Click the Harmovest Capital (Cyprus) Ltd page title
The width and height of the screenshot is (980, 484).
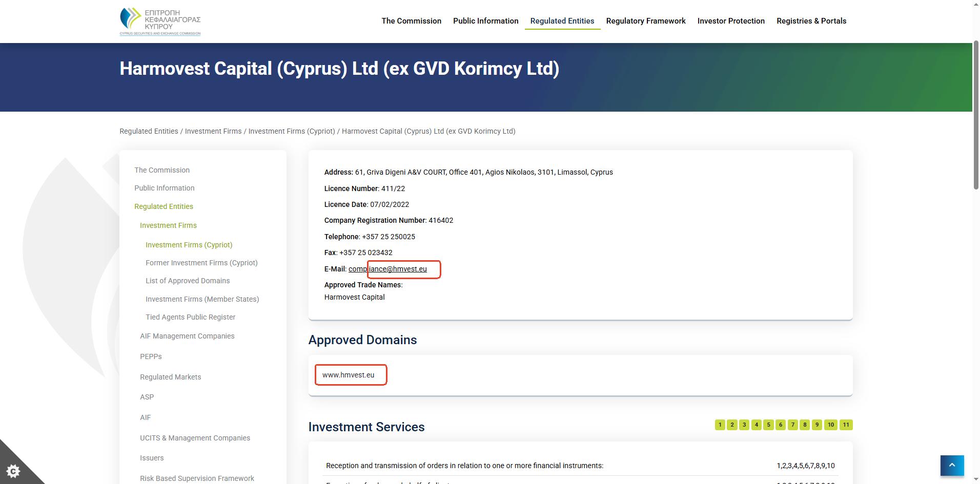(339, 69)
